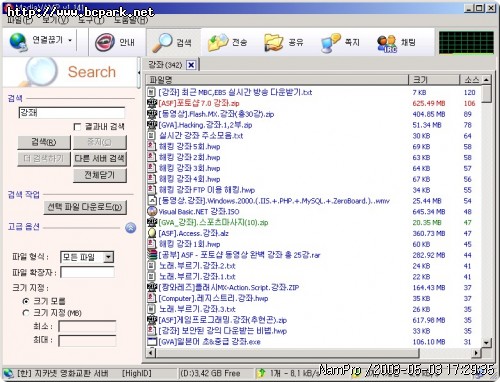Click the 파일 확장자 input field
Viewport: 500px width, 382px height.
coord(87,272)
